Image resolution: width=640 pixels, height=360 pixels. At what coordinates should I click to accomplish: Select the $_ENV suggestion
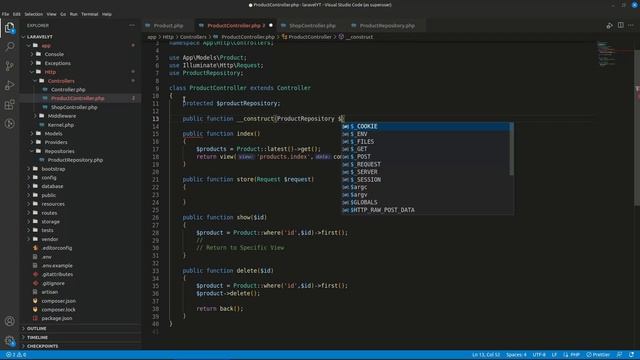click(425, 134)
